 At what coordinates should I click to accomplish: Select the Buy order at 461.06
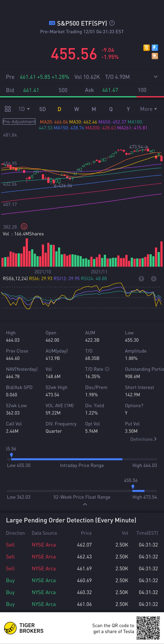82,604
